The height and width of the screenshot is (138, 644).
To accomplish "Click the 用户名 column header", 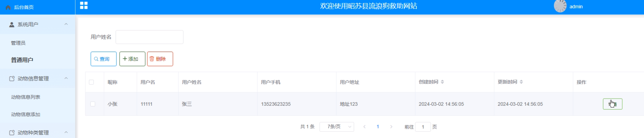I will point(148,82).
